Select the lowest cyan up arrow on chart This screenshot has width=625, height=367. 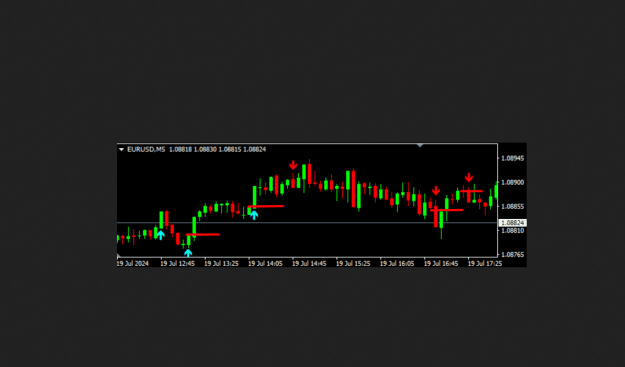pos(188,253)
